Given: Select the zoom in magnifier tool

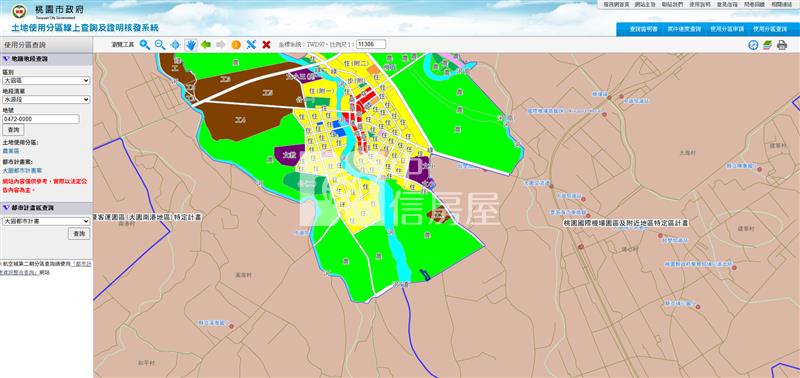Looking at the screenshot, I should tap(145, 44).
